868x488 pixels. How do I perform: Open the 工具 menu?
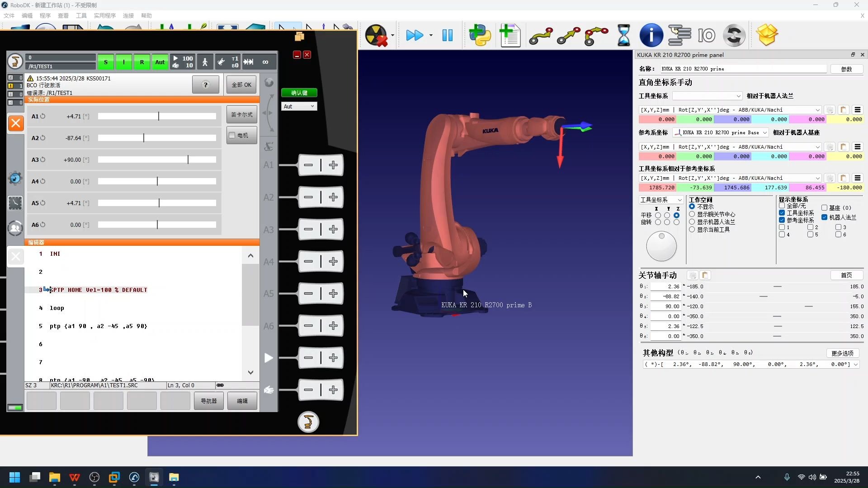pos(81,15)
